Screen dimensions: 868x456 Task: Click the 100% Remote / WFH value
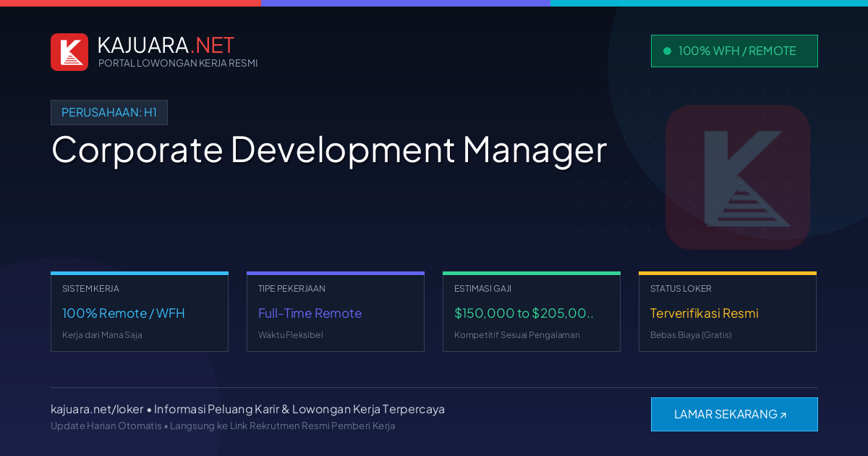pos(124,313)
